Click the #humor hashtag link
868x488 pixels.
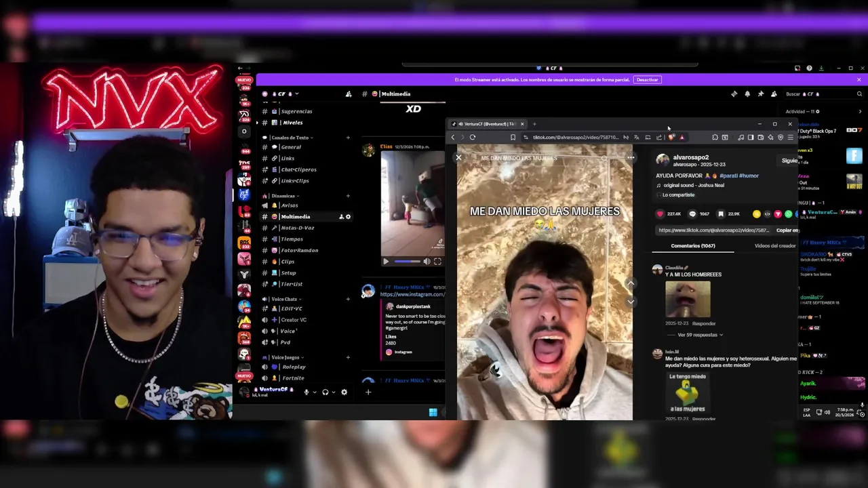click(749, 176)
